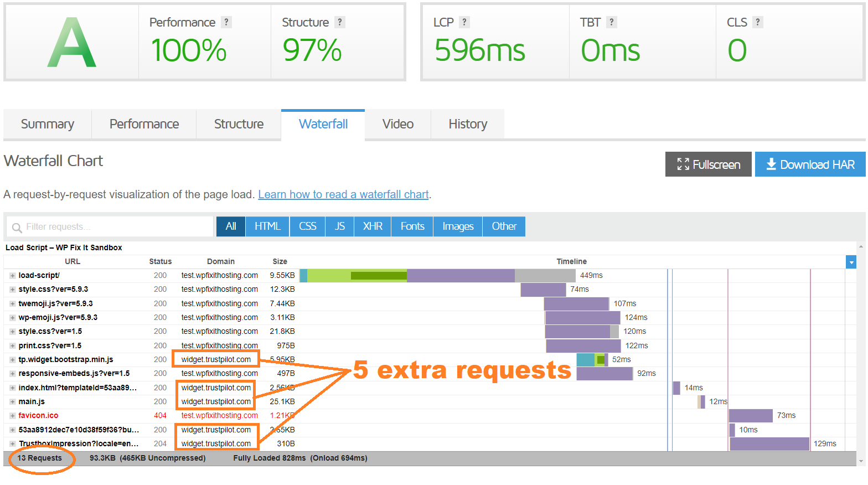Filter requests by JS type
The image size is (868, 485).
[339, 226]
